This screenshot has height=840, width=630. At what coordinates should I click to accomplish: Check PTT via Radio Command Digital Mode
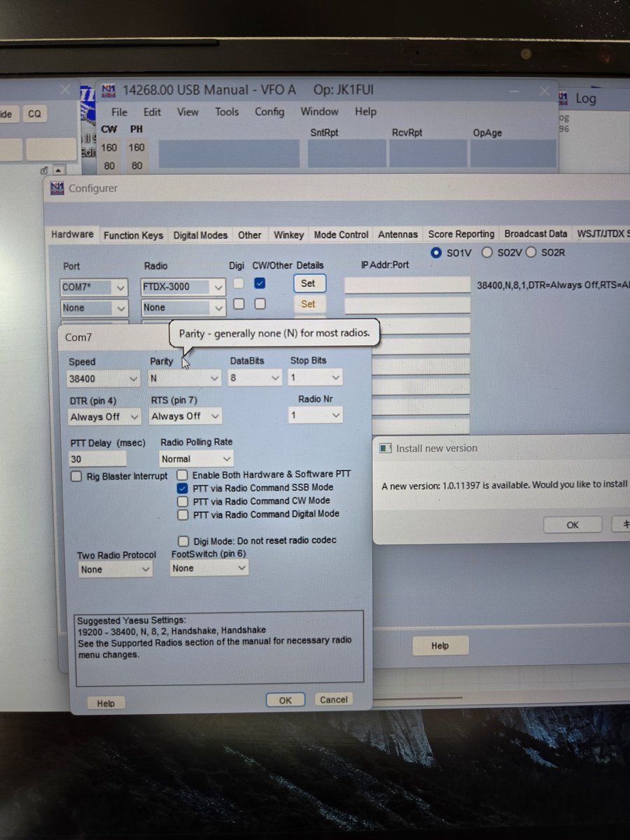(x=182, y=514)
